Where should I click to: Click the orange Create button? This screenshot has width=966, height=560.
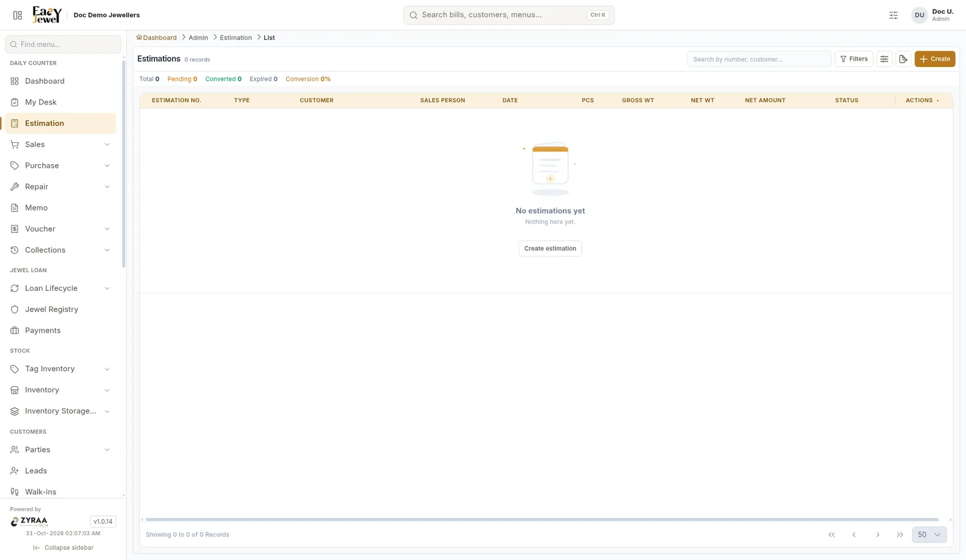click(935, 59)
